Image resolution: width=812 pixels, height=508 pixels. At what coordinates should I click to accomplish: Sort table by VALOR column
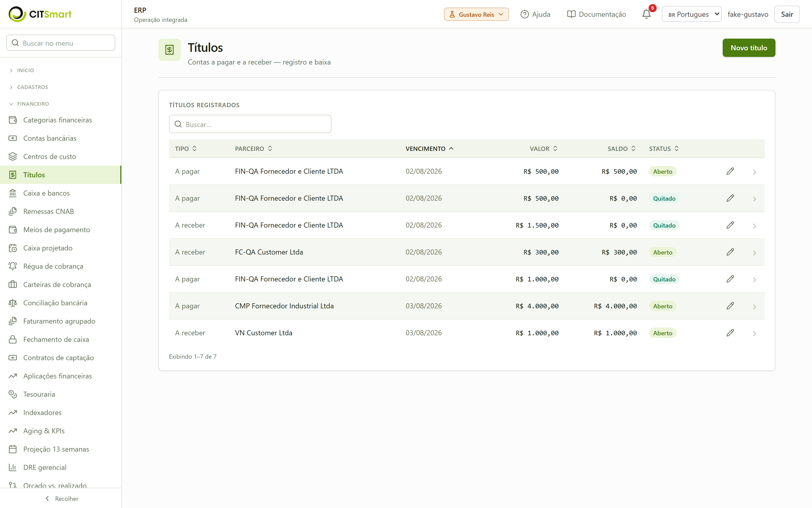tap(544, 149)
